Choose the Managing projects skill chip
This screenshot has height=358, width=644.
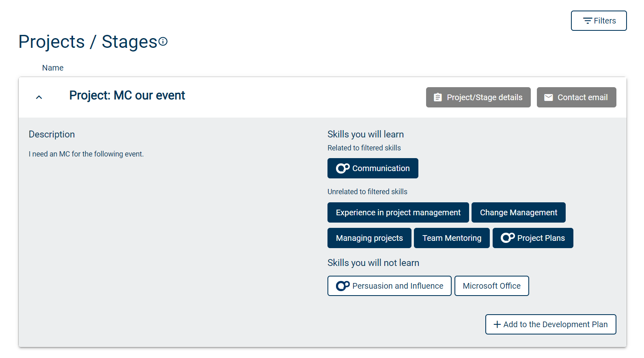tap(369, 238)
